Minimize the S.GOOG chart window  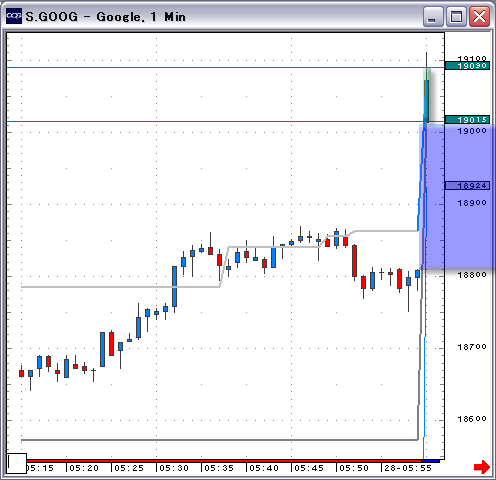(x=433, y=16)
